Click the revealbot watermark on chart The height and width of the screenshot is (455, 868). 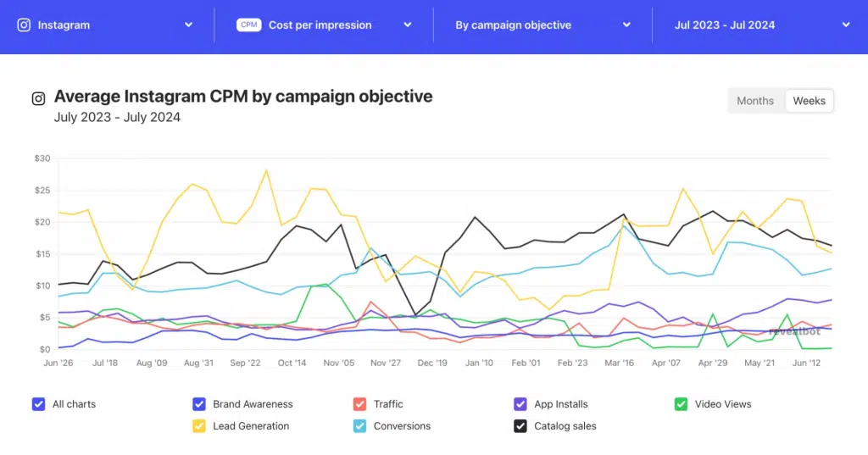pos(794,331)
